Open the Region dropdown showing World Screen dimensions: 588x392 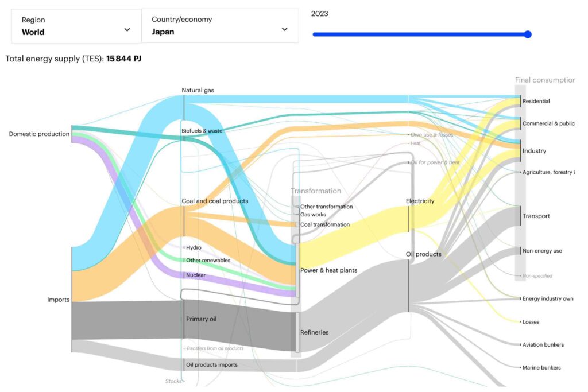[x=76, y=26]
